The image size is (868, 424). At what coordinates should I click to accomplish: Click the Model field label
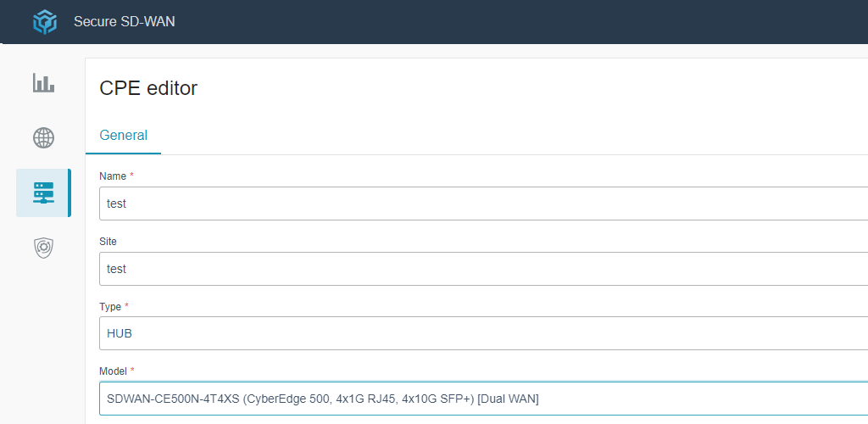[114, 371]
